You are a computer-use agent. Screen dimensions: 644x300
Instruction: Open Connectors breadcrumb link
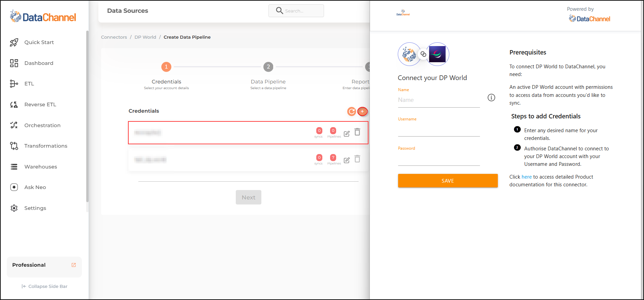click(114, 37)
